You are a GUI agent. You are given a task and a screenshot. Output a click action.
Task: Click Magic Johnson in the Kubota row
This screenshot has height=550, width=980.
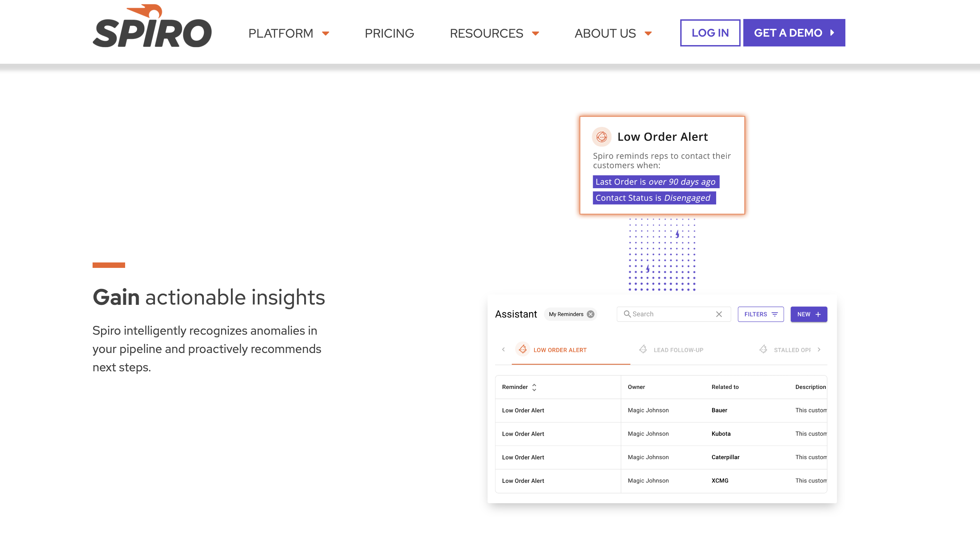pos(648,434)
